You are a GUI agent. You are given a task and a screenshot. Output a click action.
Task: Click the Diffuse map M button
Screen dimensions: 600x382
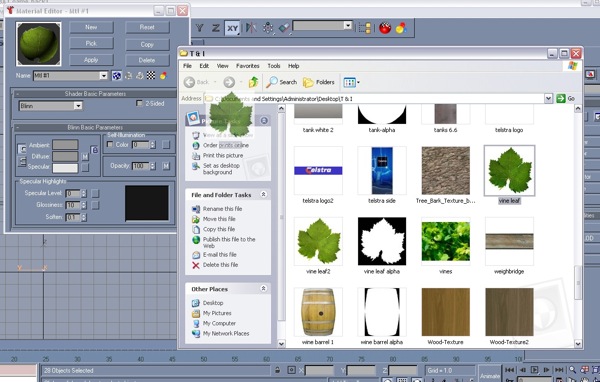(85, 156)
